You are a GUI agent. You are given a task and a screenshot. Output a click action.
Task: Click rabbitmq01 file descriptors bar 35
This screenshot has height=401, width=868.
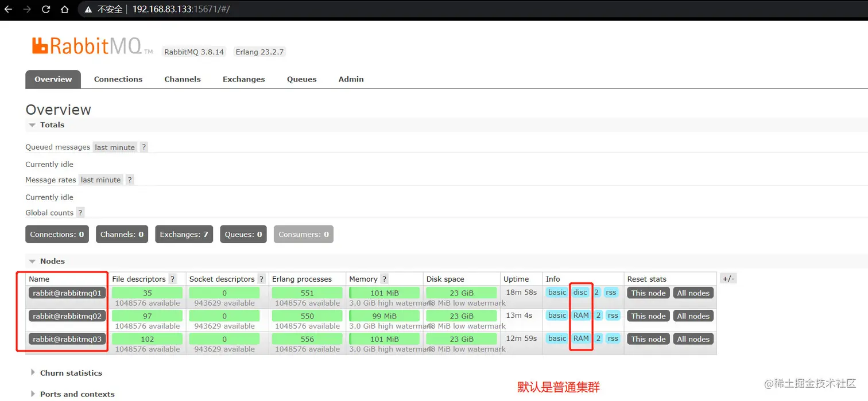pos(148,293)
